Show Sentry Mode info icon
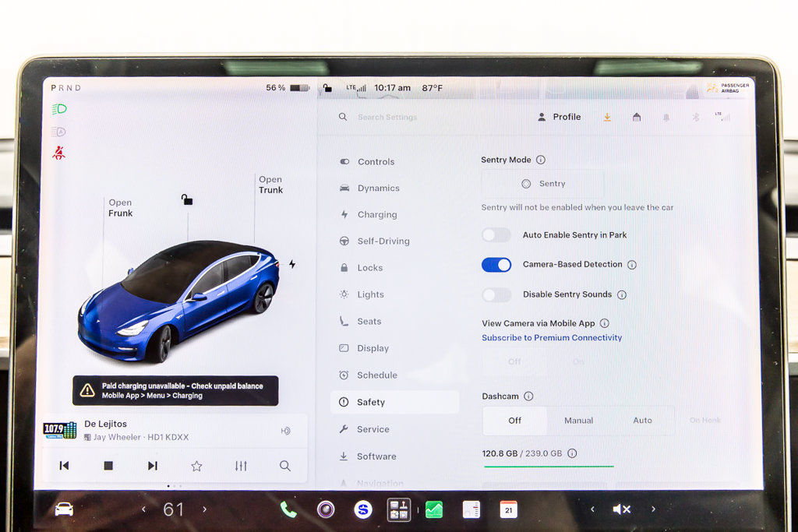 click(541, 160)
